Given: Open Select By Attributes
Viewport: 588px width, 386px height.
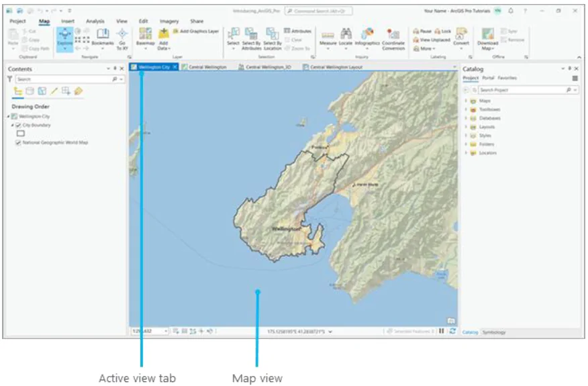Looking at the screenshot, I should [x=251, y=39].
